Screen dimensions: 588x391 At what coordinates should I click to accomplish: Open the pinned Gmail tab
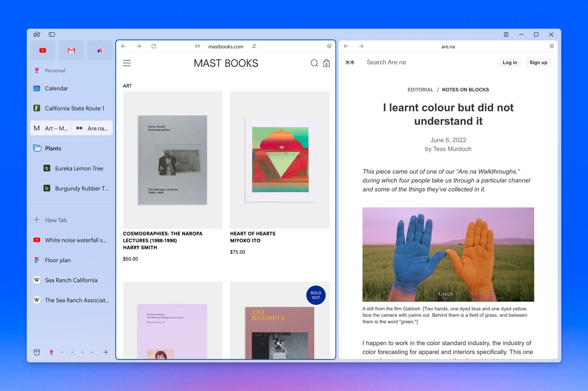71,50
